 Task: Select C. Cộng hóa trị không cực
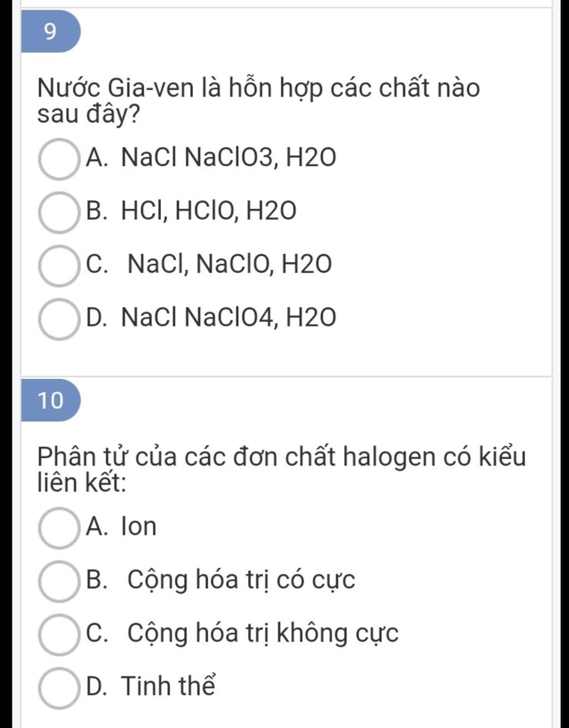point(58,634)
